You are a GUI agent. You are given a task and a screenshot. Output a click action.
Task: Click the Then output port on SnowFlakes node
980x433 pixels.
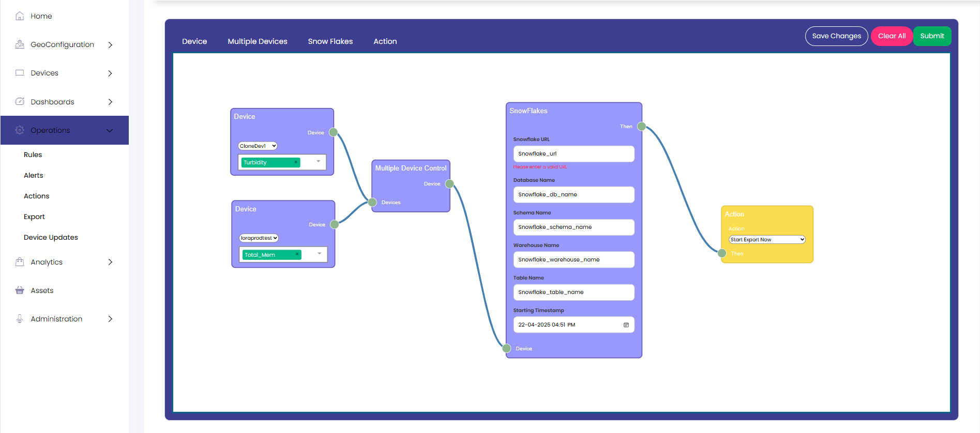[641, 127]
